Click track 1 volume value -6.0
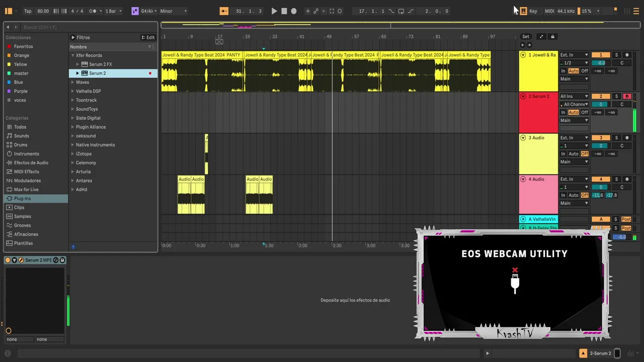The height and width of the screenshot is (362, 644). (601, 63)
